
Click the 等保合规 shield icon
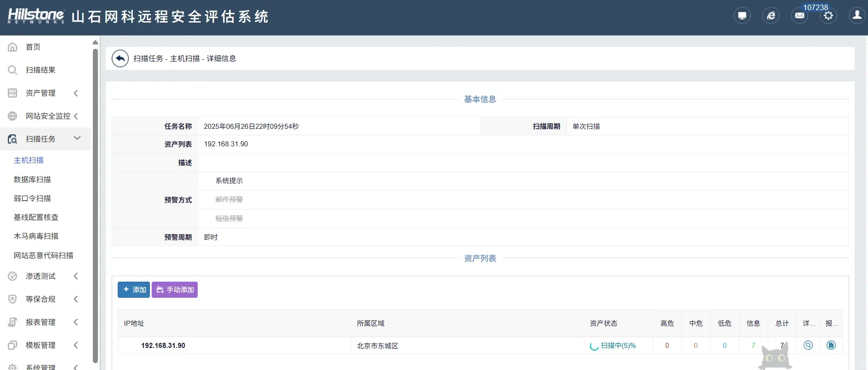(12, 299)
